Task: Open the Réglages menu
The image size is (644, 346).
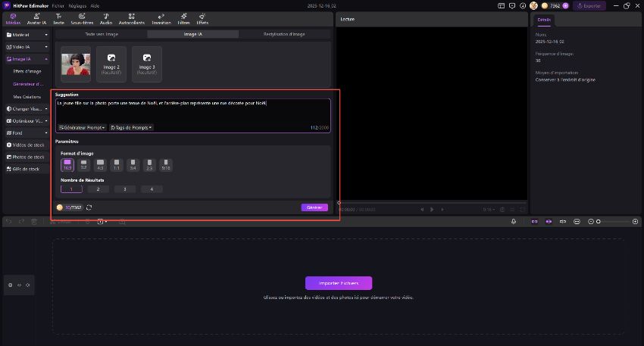Action: (77, 5)
